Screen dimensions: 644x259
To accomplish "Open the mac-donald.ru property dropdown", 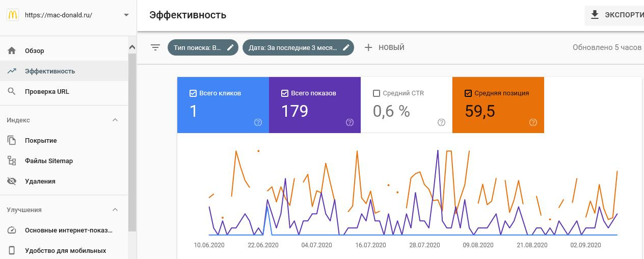I will pyautogui.click(x=126, y=15).
